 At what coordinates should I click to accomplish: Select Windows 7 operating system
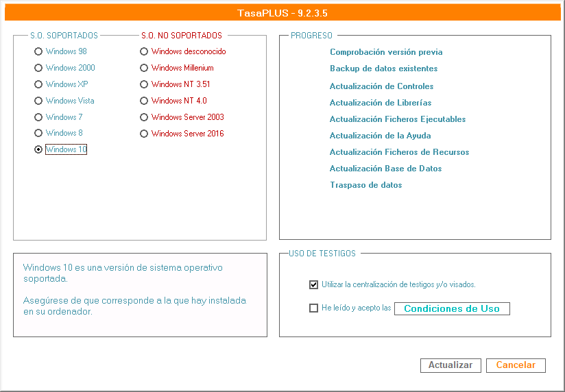coord(39,117)
